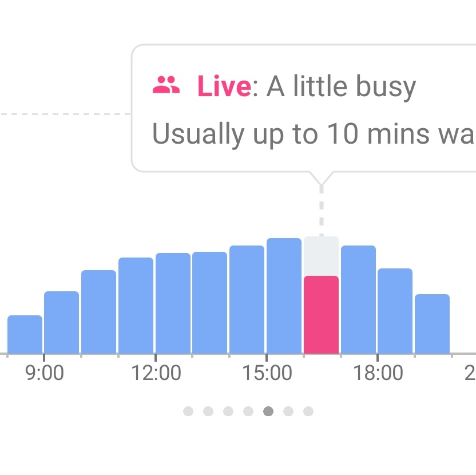Select the sixth pagination dot
This screenshot has height=475, width=476.
pos(288,411)
